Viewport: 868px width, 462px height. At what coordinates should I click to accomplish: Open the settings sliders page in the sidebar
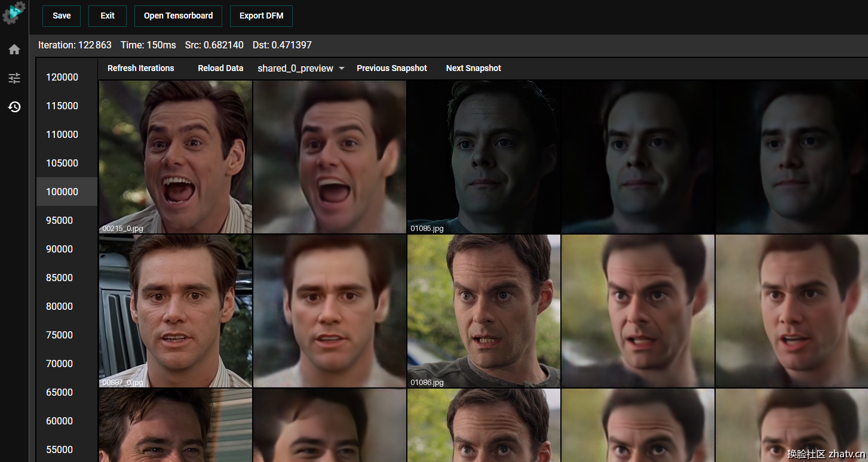click(x=14, y=78)
